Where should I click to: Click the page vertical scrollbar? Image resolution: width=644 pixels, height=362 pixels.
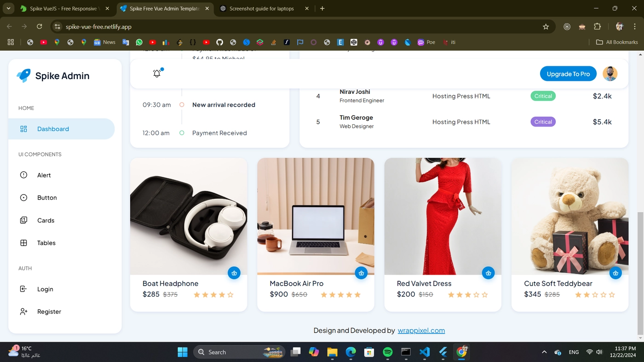(x=640, y=273)
